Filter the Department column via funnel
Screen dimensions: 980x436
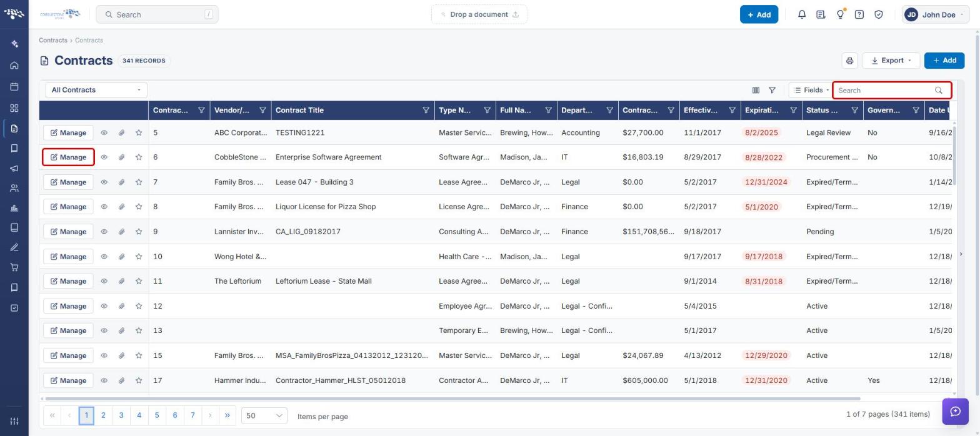tap(609, 111)
